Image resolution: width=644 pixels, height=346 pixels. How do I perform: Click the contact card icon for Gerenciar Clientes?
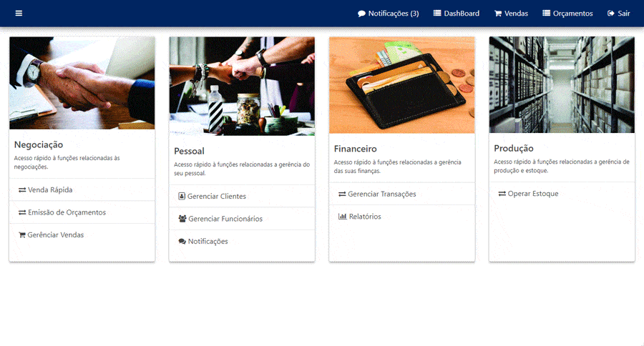coord(182,196)
